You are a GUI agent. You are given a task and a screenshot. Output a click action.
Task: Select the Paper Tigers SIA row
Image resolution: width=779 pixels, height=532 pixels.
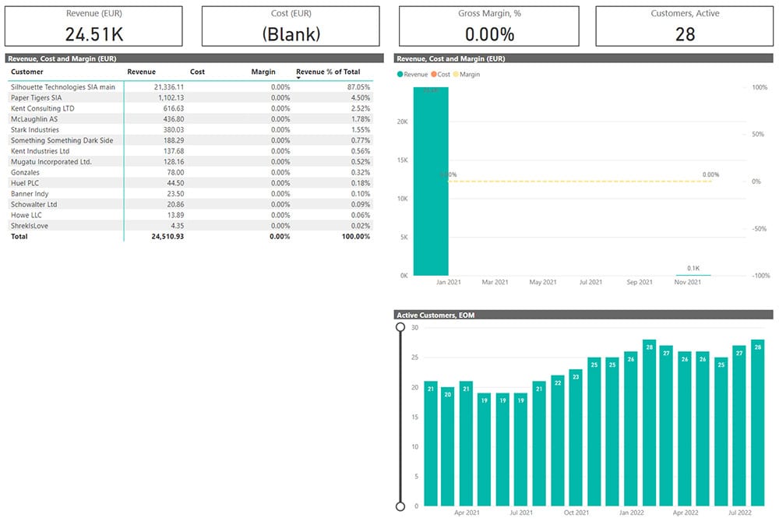37,98
